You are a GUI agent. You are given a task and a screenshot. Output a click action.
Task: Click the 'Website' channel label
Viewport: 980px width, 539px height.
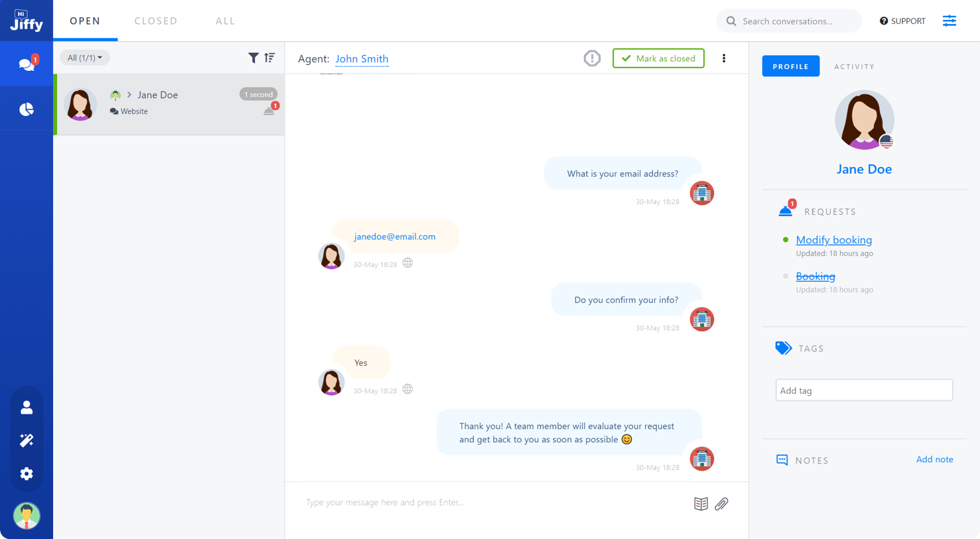coord(134,111)
